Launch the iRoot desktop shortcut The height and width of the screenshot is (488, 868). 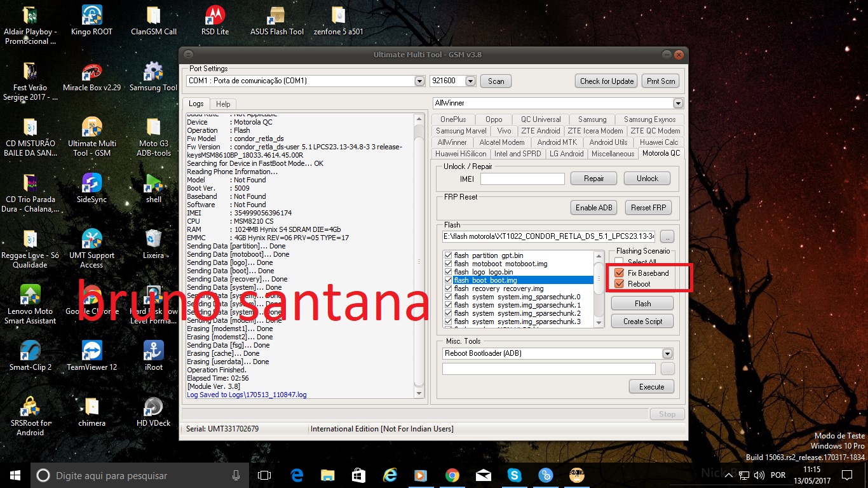click(153, 356)
